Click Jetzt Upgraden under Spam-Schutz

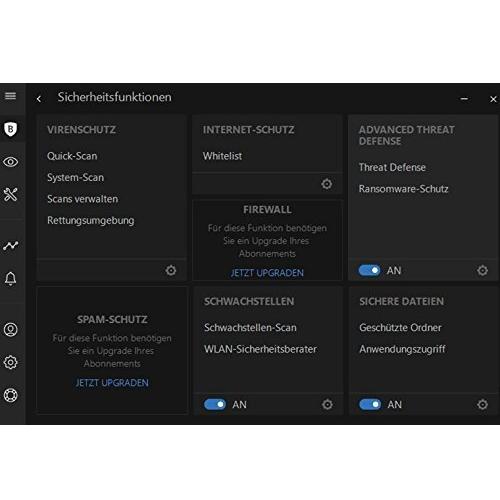(112, 383)
